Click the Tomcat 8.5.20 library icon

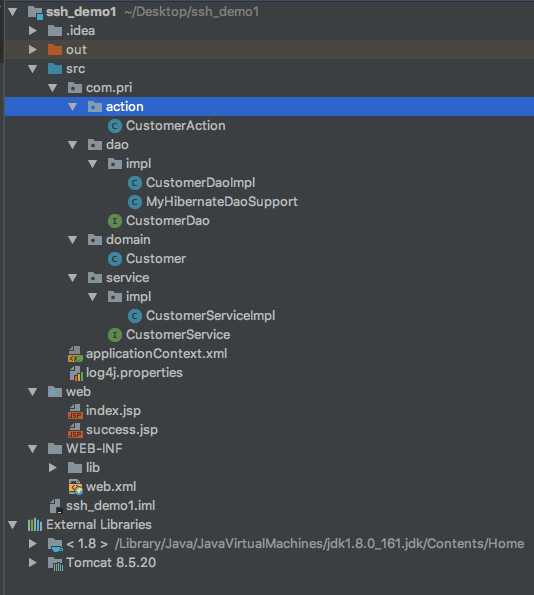tap(55, 564)
